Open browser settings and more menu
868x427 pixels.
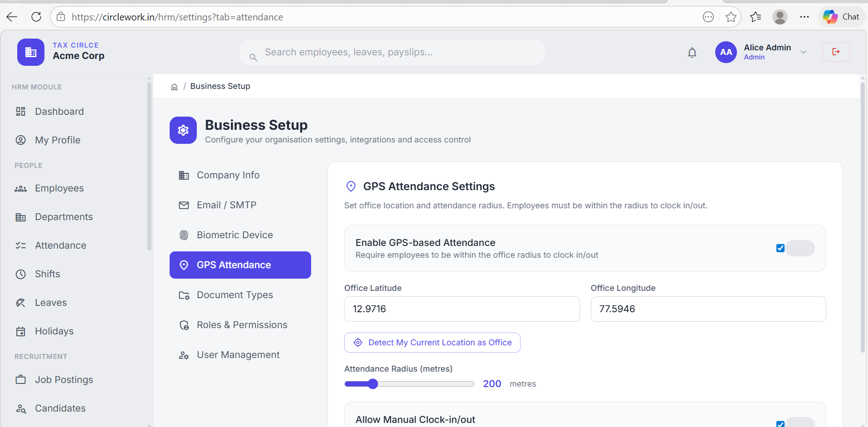point(804,17)
